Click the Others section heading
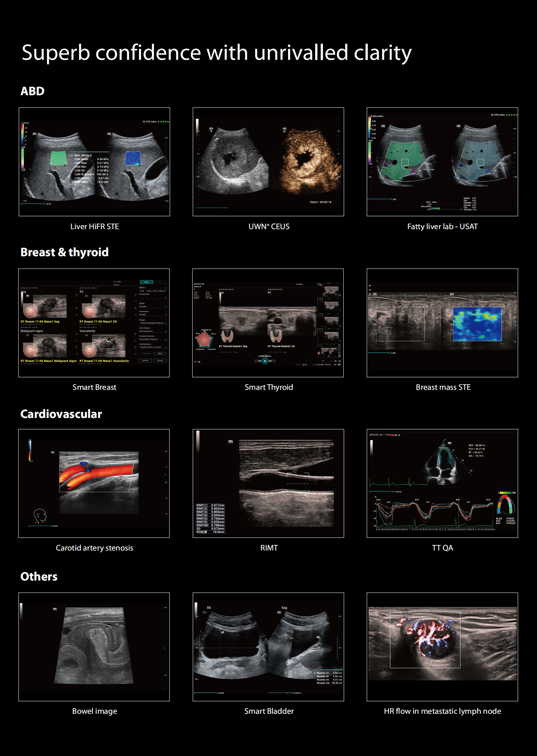Viewport: 537px width, 756px height. (x=39, y=576)
